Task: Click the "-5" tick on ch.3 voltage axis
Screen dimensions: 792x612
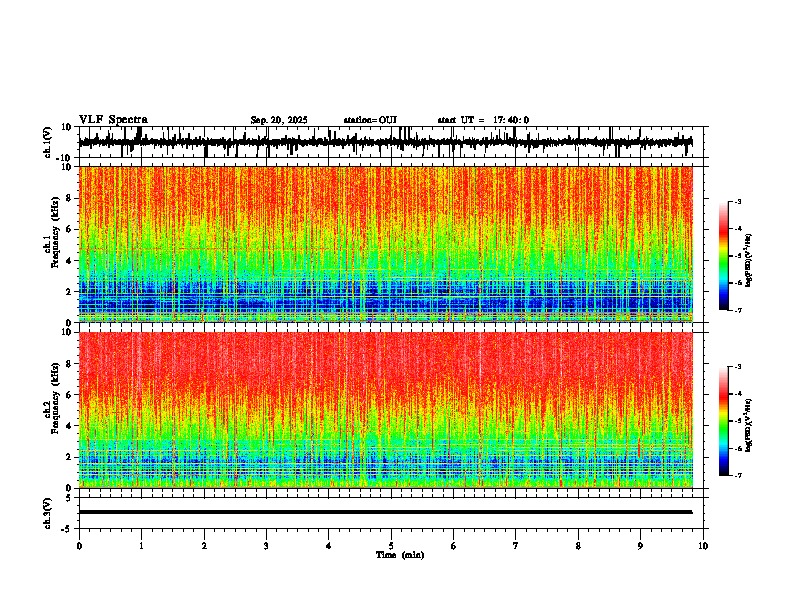Action: pos(68,529)
